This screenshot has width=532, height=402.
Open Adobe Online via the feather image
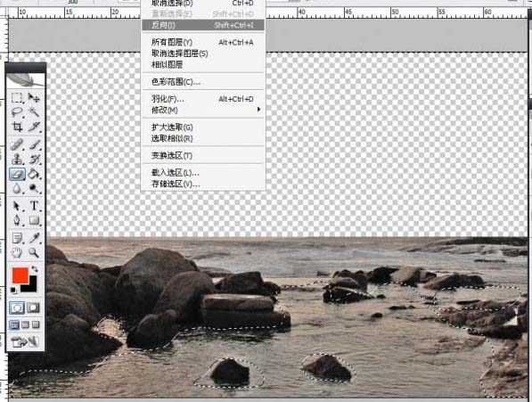point(26,80)
